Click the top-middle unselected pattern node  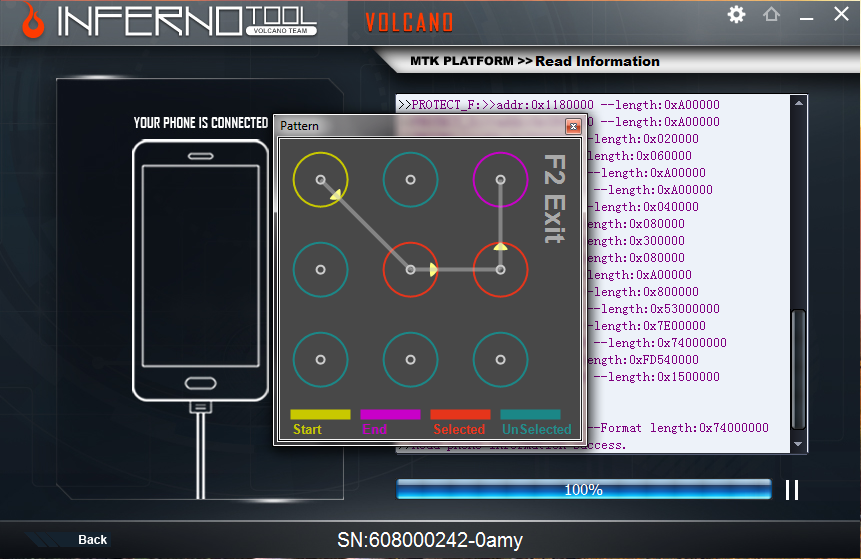pyautogui.click(x=410, y=180)
